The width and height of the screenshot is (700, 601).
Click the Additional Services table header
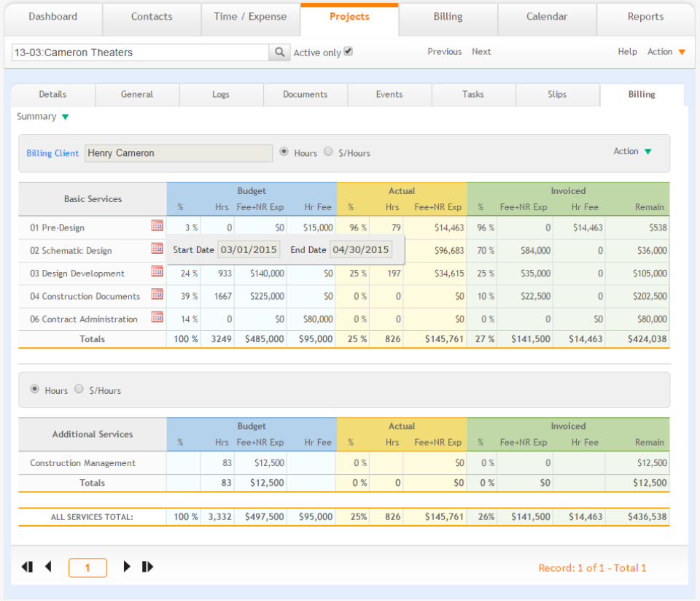point(93,435)
